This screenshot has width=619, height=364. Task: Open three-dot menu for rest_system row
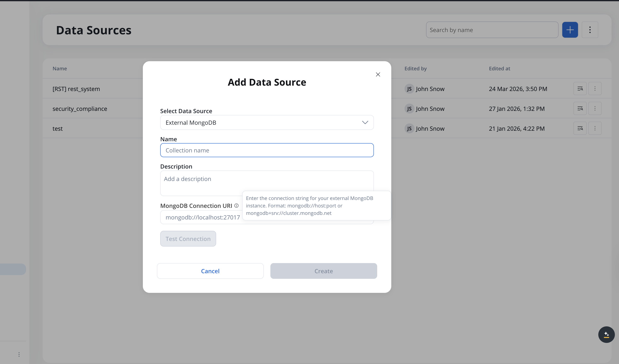595,89
